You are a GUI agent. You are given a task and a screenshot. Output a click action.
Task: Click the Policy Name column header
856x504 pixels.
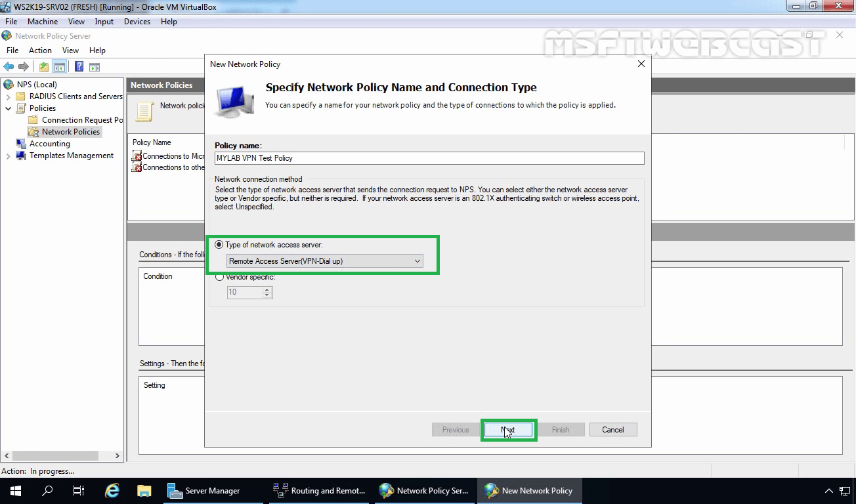coord(152,142)
